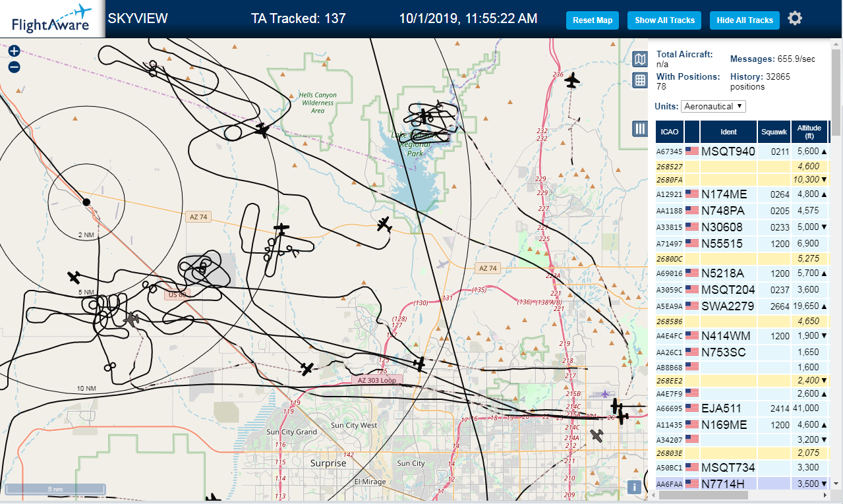
Task: Click the Reset Map button
Action: pos(593,20)
